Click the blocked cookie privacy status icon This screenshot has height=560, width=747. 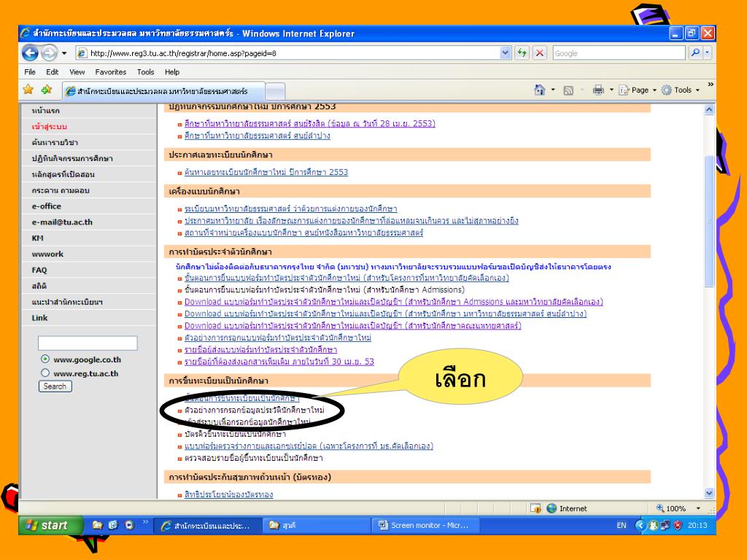[x=536, y=508]
